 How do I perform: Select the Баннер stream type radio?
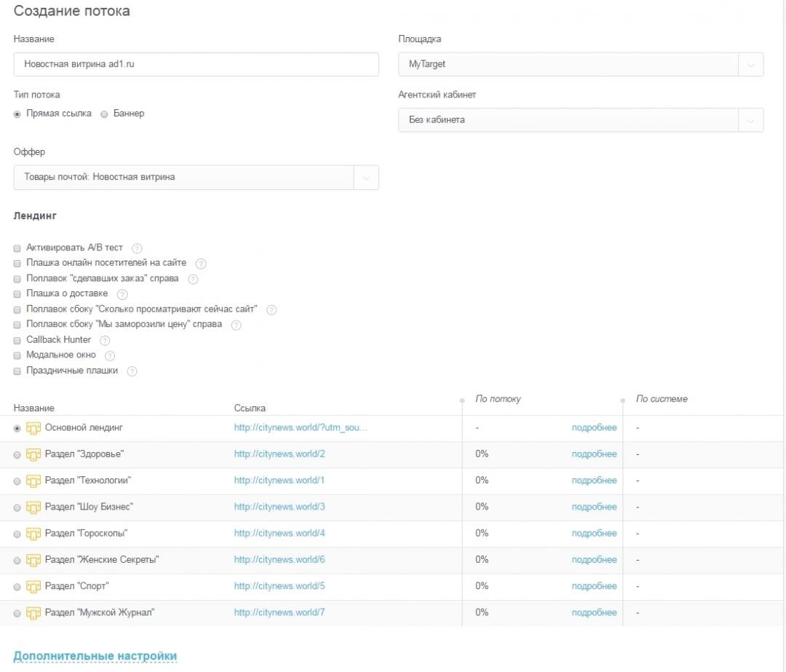point(105,114)
